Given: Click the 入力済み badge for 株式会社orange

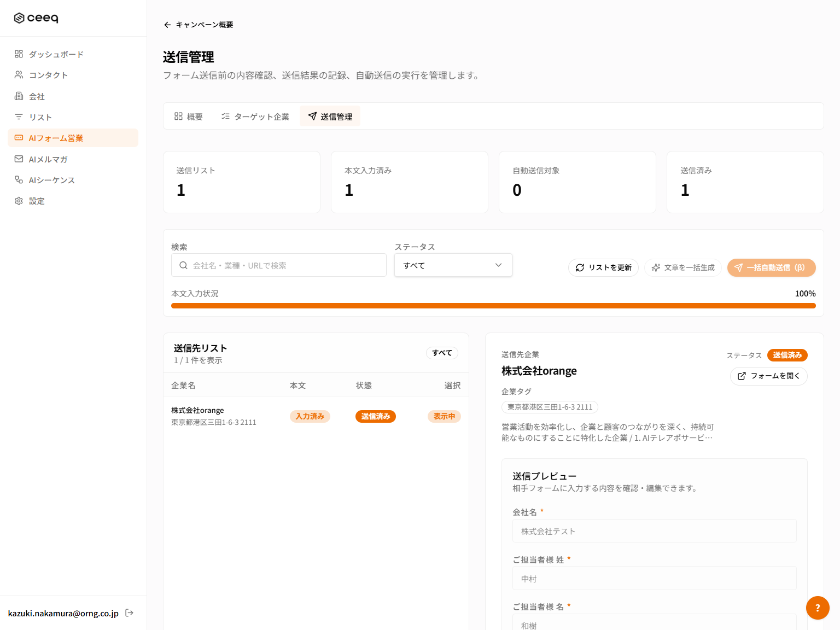Looking at the screenshot, I should tap(310, 416).
